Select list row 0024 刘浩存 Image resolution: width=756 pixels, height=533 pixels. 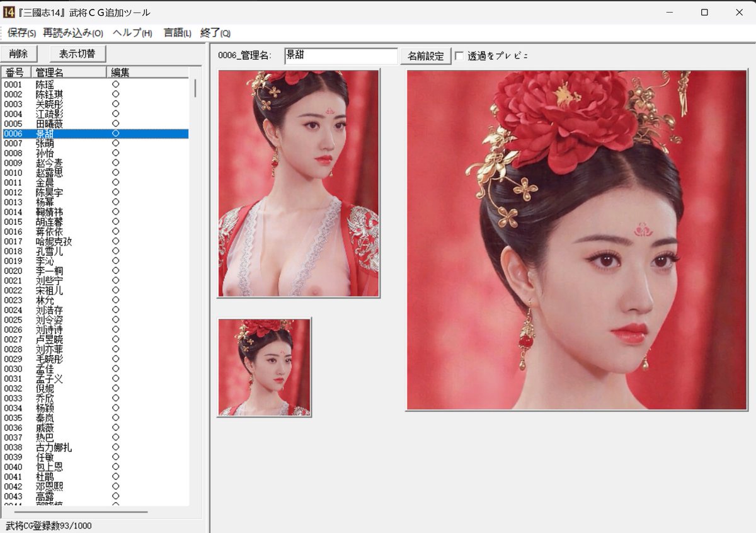tap(95, 311)
